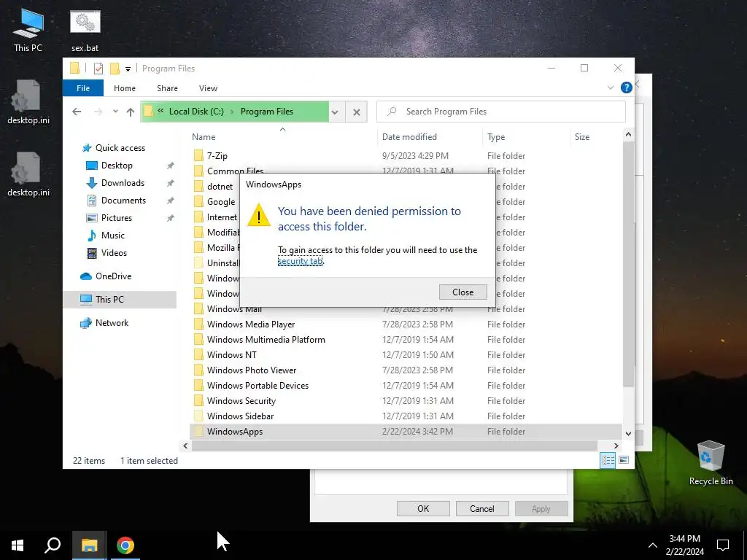The image size is (747, 560).
Task: Switch to Details view icon
Action: click(x=608, y=460)
